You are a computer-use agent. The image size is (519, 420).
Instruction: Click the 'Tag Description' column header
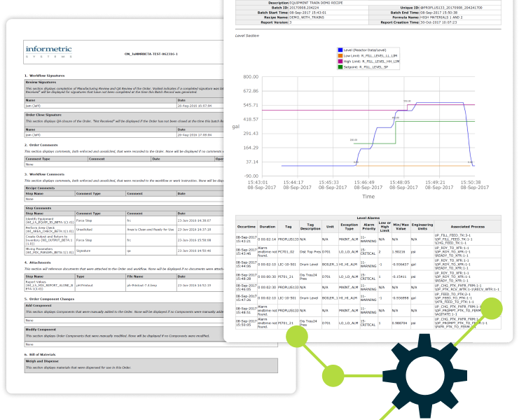point(310,227)
